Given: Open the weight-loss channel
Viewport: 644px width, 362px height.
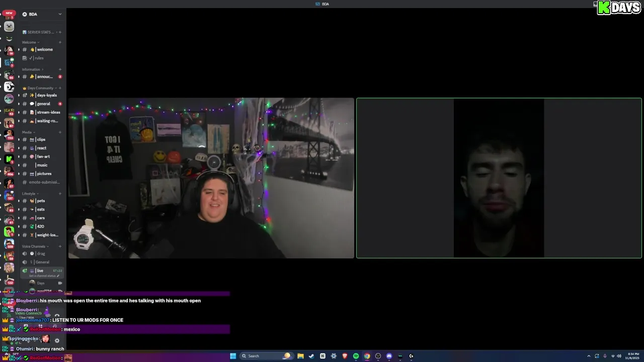Looking at the screenshot, I should (41, 235).
